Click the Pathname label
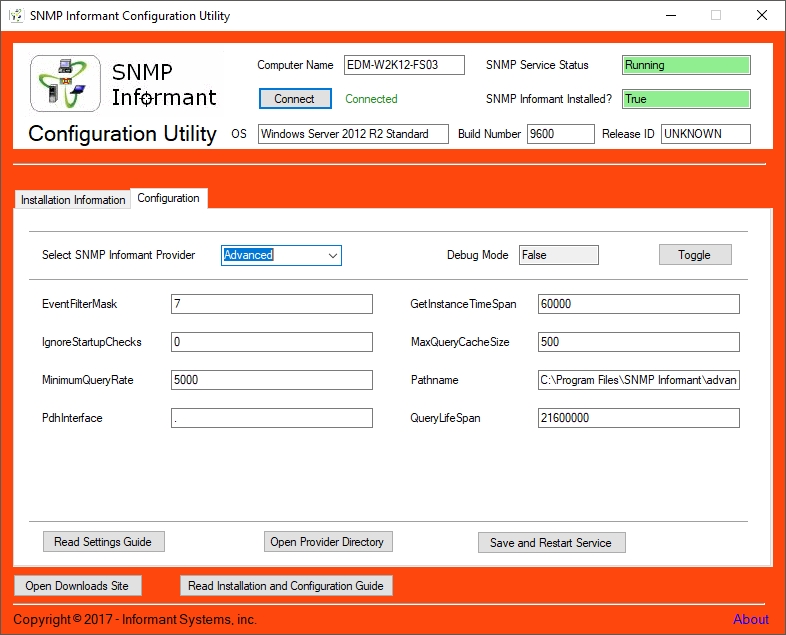The width and height of the screenshot is (786, 635). [x=434, y=380]
